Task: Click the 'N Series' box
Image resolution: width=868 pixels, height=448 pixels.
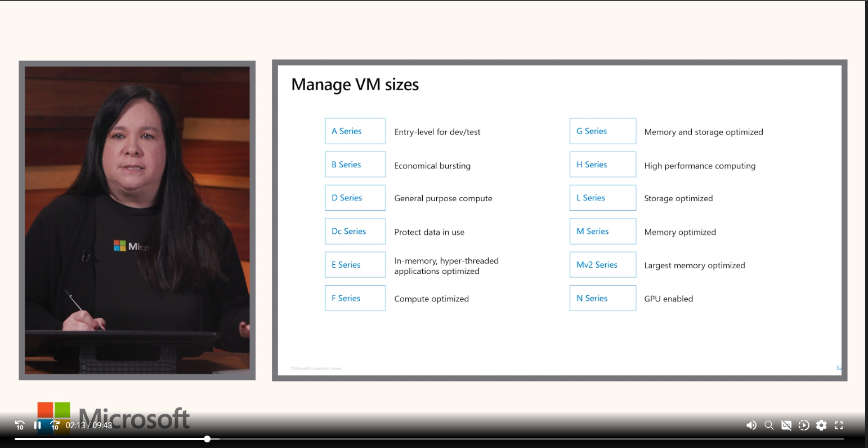Action: coord(603,298)
